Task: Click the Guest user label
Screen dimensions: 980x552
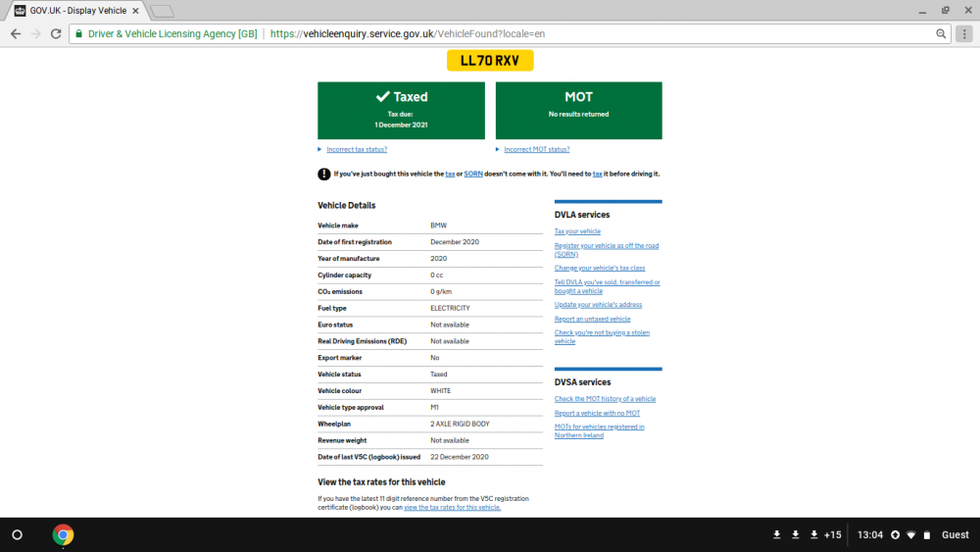Action: point(955,534)
